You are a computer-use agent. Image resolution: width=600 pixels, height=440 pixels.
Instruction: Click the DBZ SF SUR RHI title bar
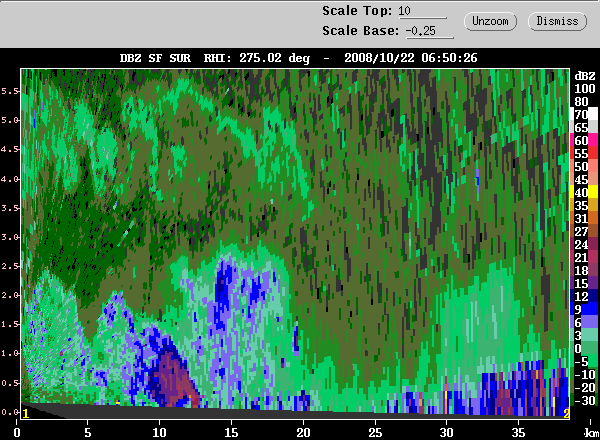pyautogui.click(x=298, y=58)
